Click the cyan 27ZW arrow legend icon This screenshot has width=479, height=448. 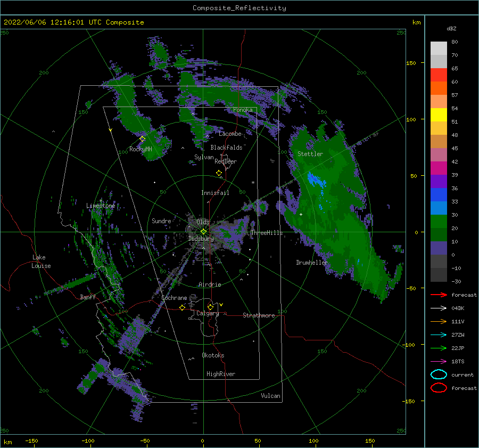coord(439,335)
